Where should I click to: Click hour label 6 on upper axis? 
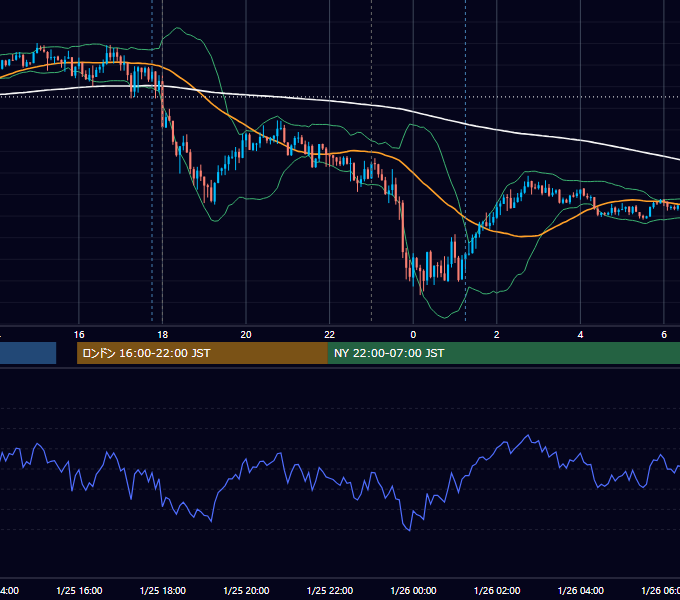(x=664, y=335)
